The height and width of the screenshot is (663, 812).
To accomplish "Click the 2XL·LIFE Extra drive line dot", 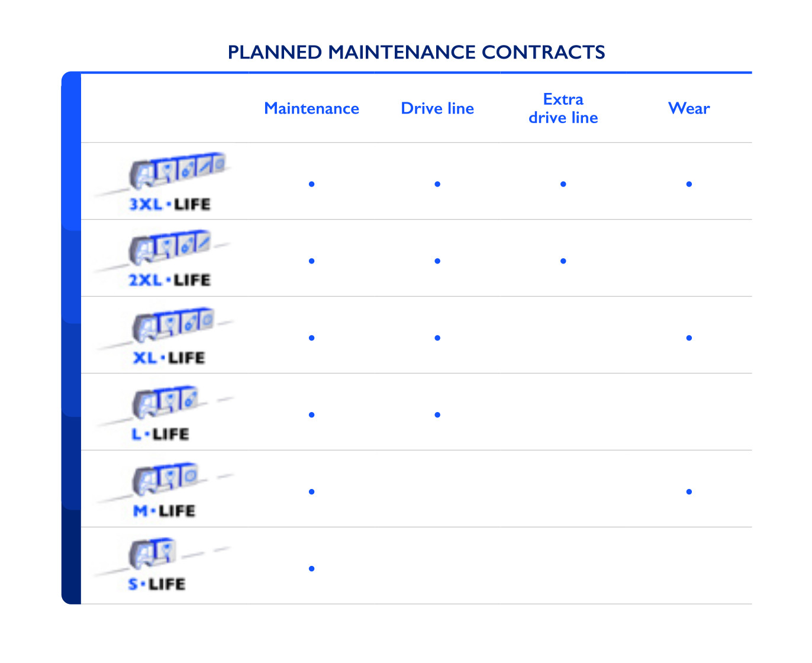I will 563,261.
